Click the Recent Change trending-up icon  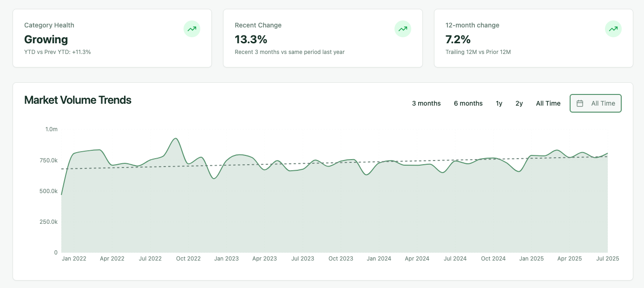tap(403, 29)
